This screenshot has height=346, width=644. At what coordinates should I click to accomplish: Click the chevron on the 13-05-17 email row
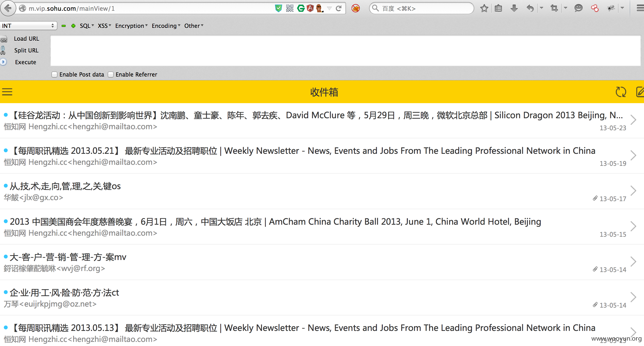[634, 191]
